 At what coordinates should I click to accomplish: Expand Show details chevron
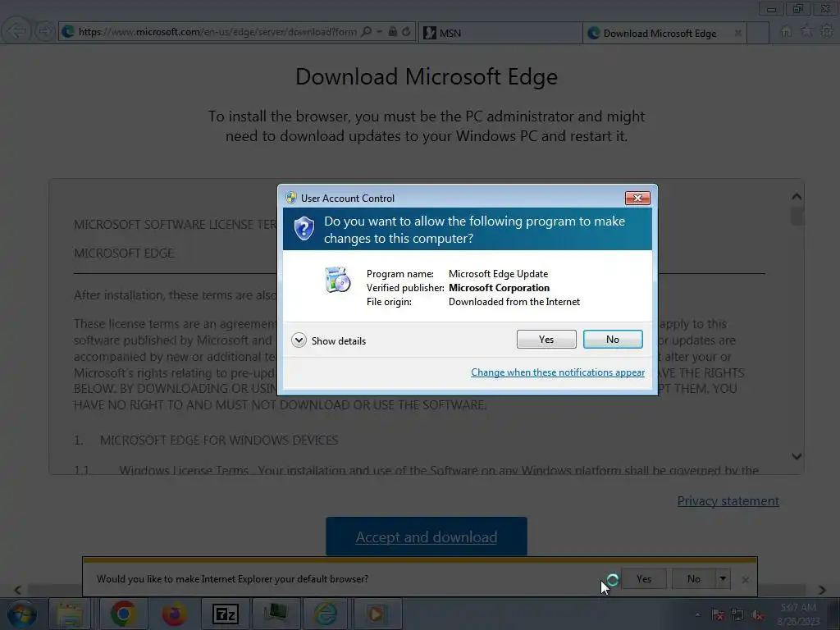(x=299, y=340)
